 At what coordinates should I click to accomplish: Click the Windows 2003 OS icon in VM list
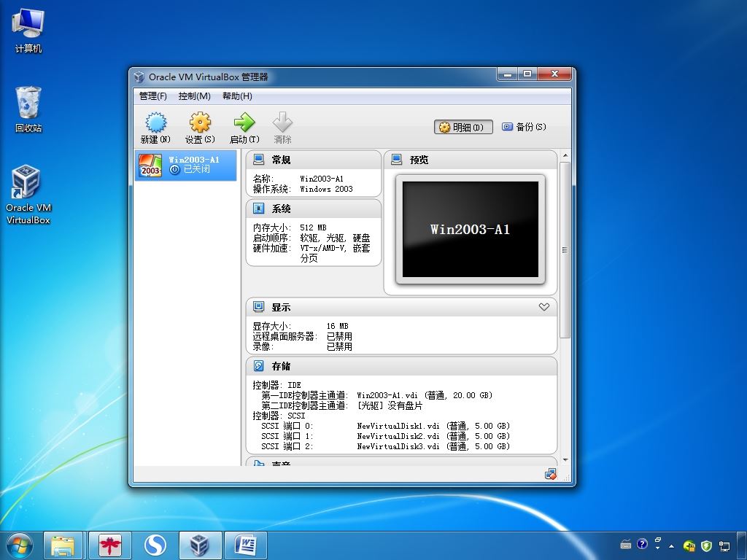(150, 166)
